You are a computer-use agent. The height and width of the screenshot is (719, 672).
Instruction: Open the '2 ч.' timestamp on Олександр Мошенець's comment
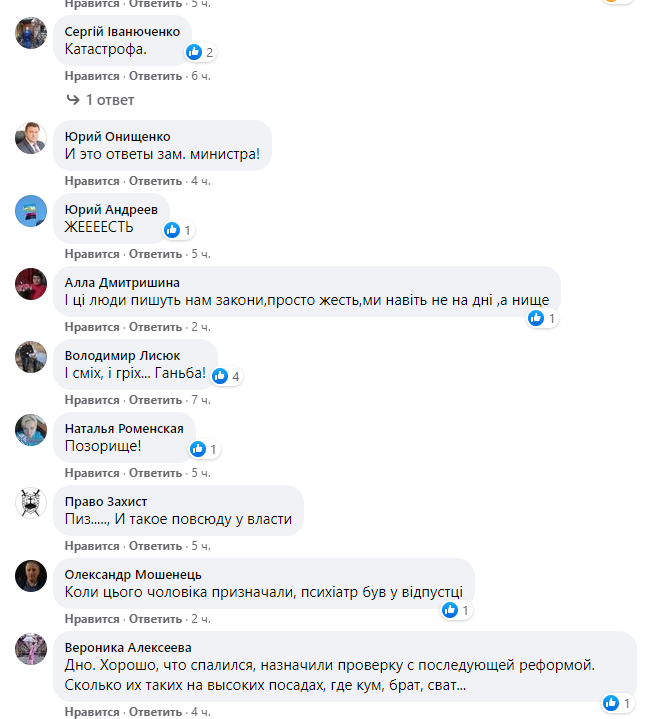pyautogui.click(x=201, y=619)
